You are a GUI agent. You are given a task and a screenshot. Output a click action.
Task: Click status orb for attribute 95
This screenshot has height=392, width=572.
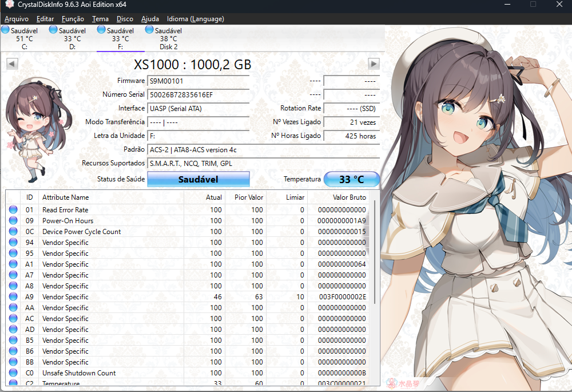tap(13, 253)
